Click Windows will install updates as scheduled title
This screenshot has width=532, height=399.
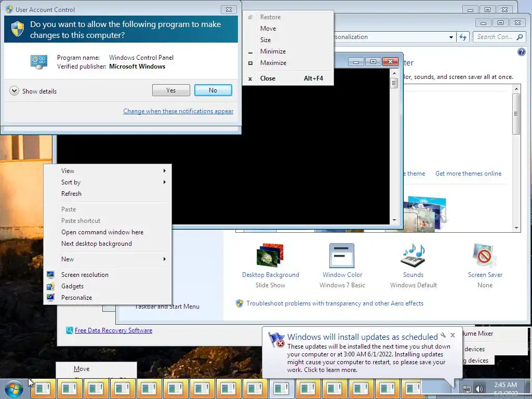(x=362, y=337)
